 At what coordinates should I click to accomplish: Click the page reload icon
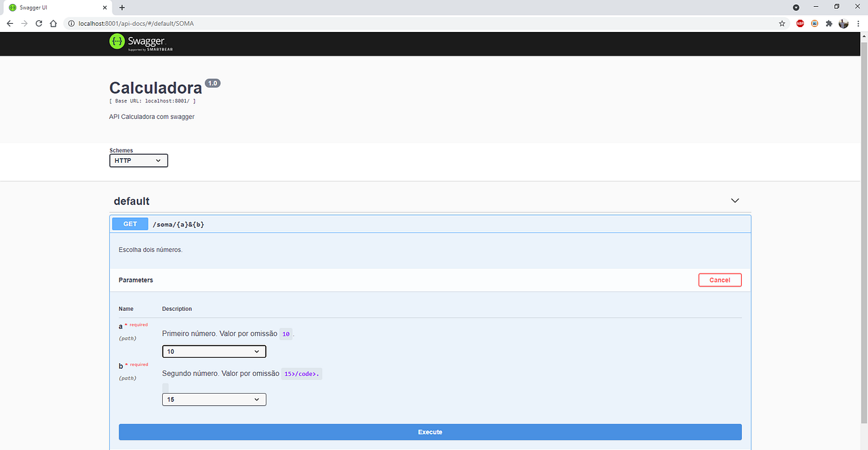(x=39, y=22)
